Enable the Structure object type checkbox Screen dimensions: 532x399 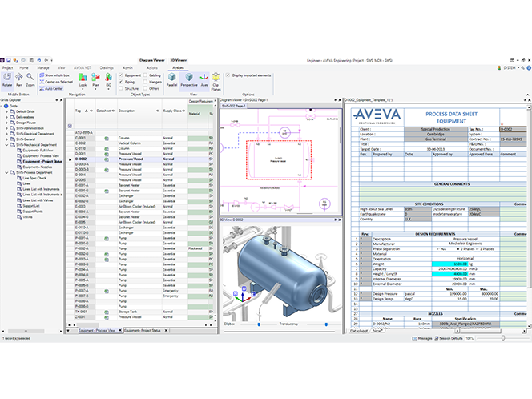point(121,87)
